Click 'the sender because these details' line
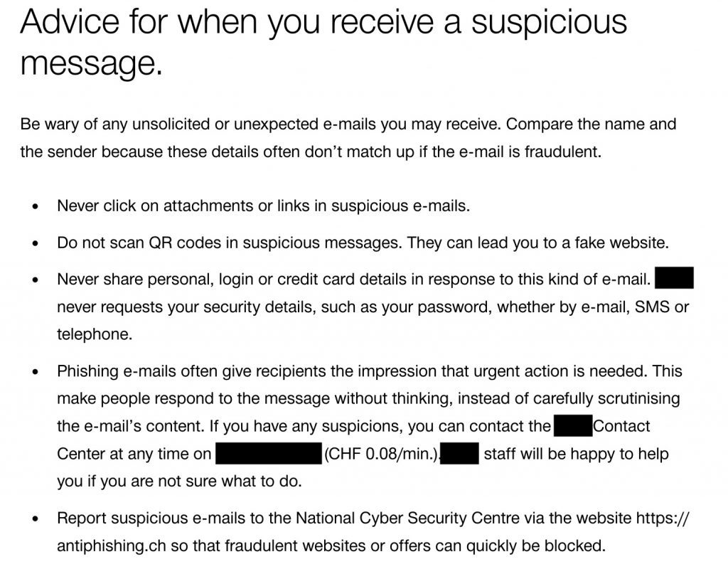Image resolution: width=728 pixels, height=574 pixels. pyautogui.click(x=311, y=152)
